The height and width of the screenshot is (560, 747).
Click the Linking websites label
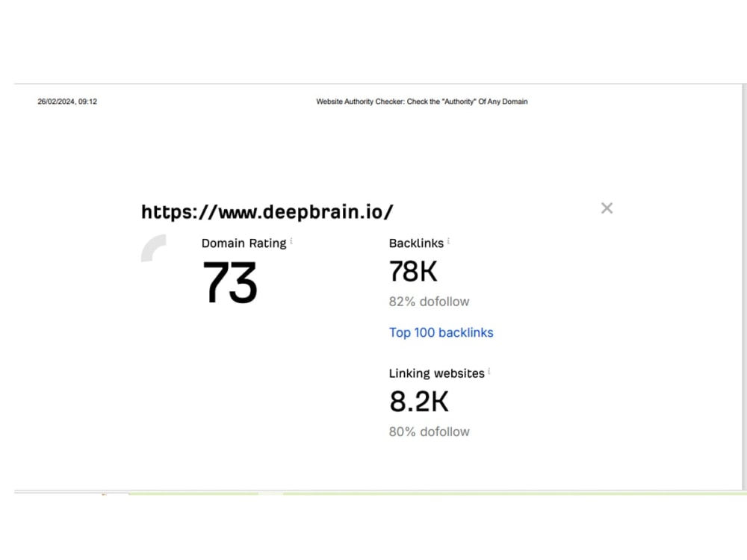(436, 373)
